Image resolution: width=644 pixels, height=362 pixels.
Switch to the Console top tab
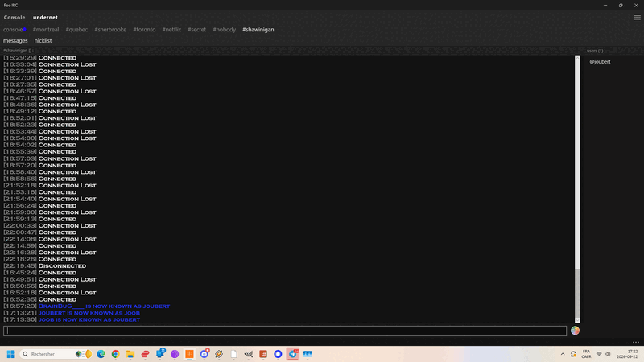(x=14, y=18)
